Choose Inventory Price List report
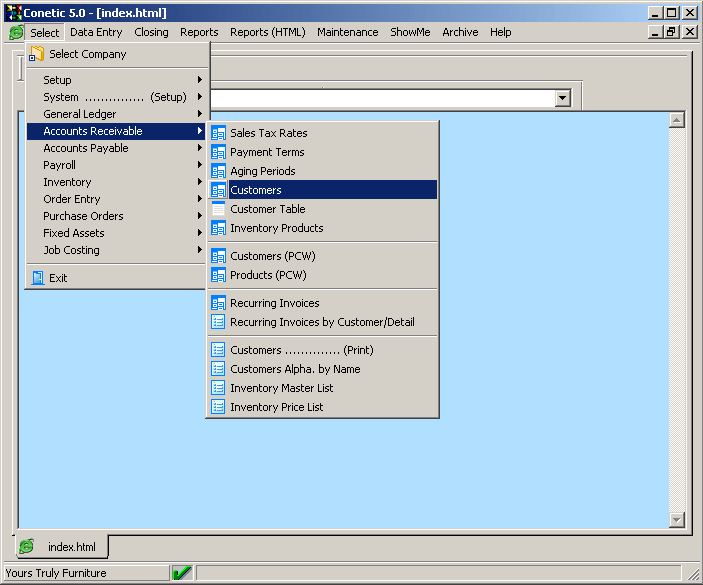 276,407
